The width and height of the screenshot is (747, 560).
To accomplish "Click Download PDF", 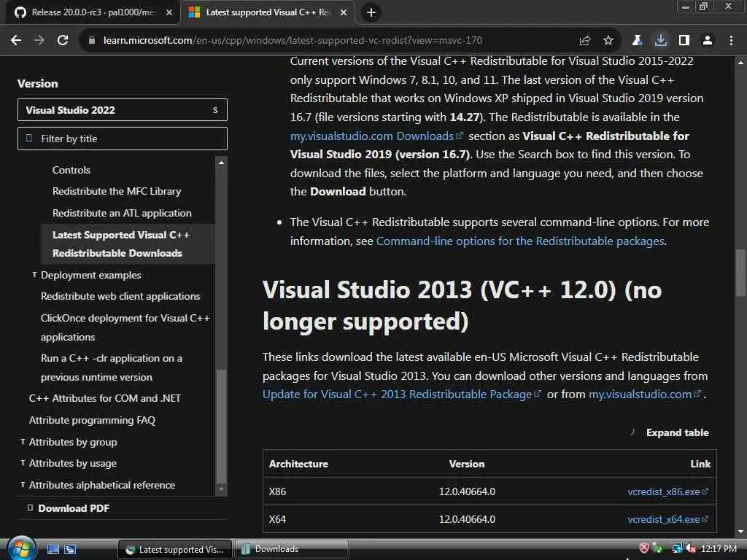I will pyautogui.click(x=74, y=508).
